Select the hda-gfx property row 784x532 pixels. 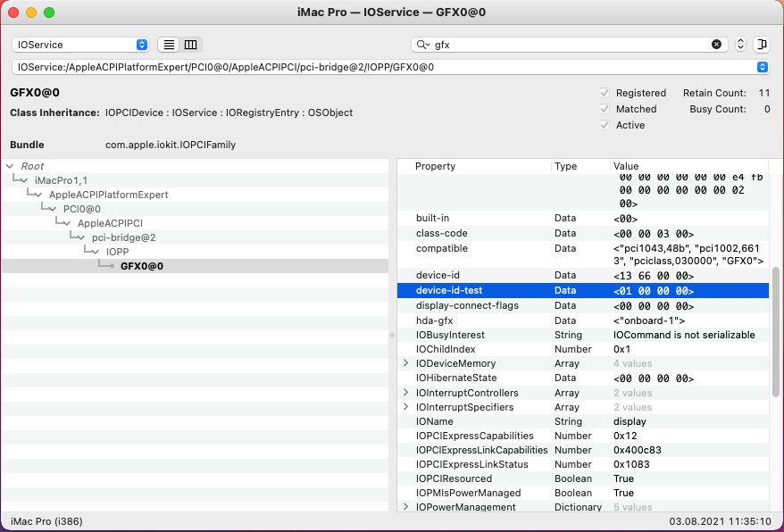click(583, 320)
